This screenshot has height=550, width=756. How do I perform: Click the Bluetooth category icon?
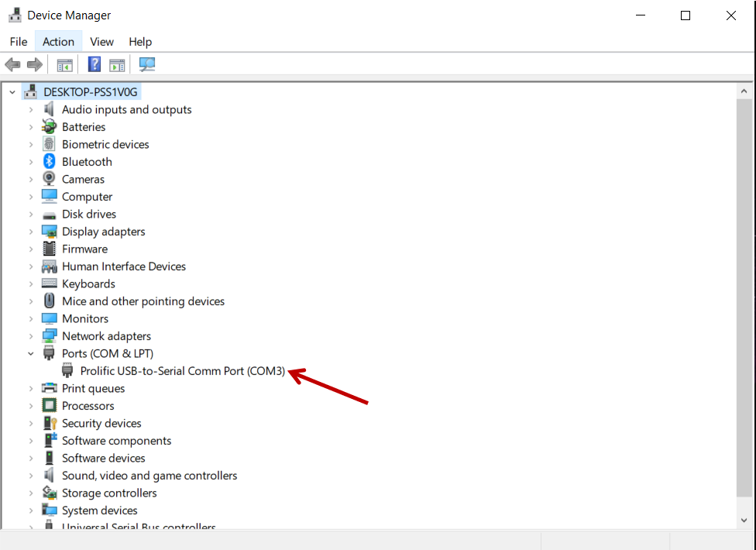(x=50, y=162)
